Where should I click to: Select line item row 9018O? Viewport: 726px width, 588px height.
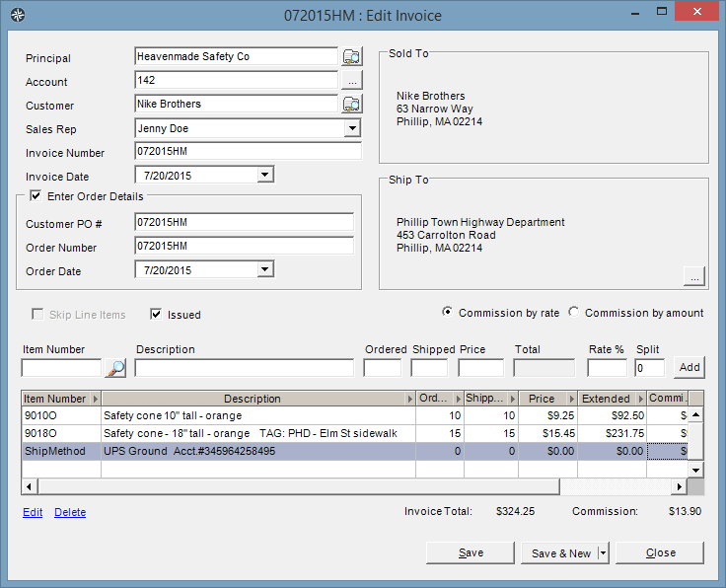[354, 433]
